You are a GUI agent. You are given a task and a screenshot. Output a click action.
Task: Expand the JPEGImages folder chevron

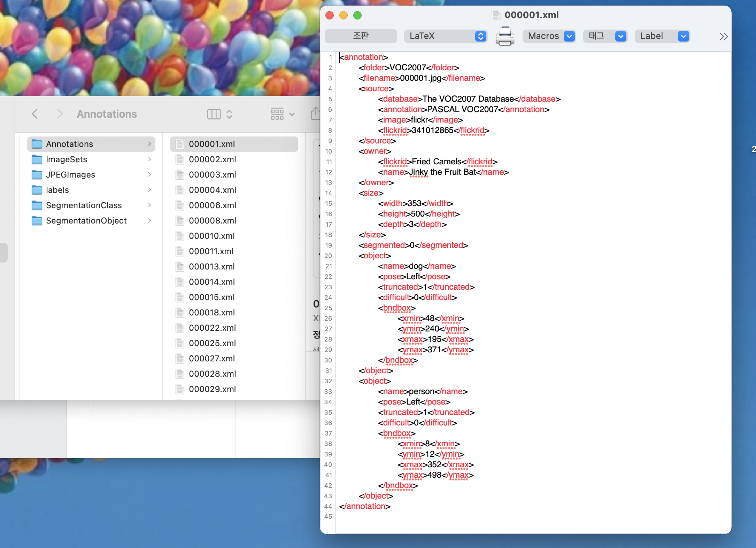[149, 174]
